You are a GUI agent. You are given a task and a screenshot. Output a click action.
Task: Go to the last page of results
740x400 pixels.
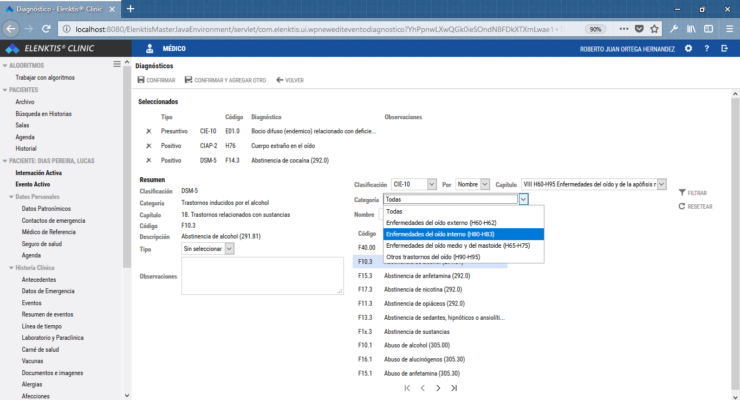click(x=454, y=387)
